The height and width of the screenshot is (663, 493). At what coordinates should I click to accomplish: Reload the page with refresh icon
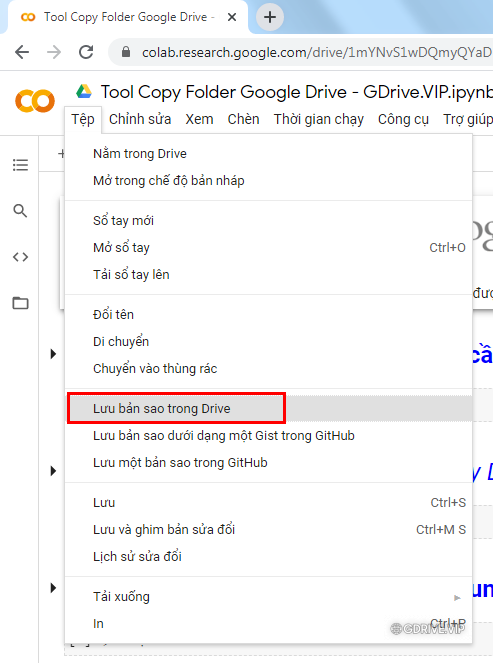point(86,52)
